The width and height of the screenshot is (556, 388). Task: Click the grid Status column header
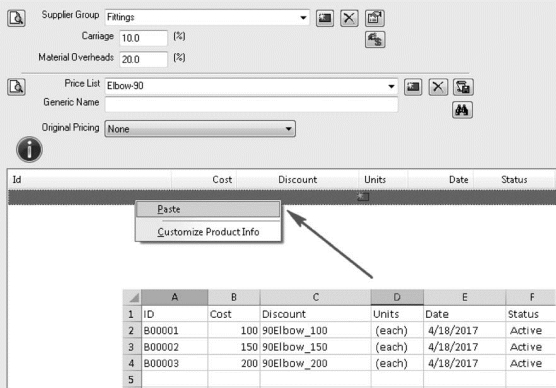[514, 179]
